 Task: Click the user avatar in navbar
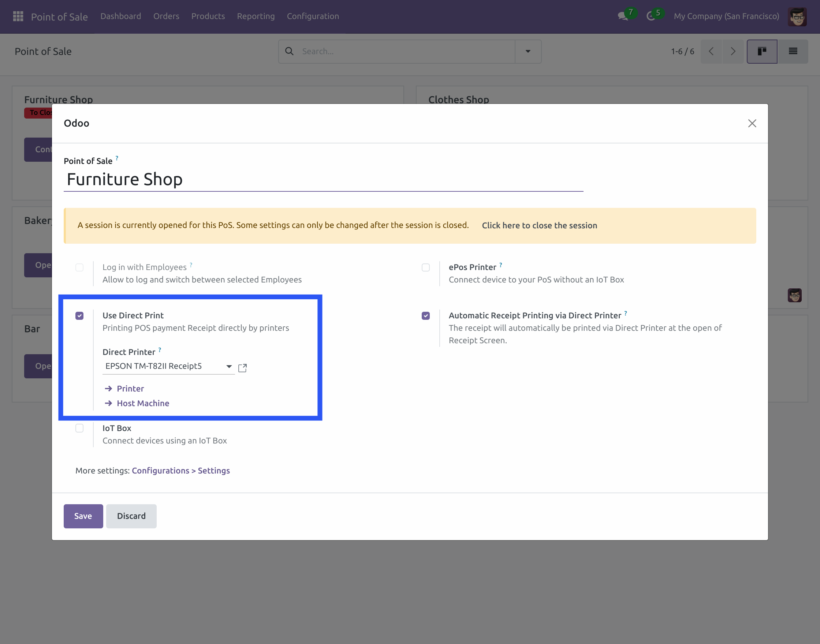(797, 16)
